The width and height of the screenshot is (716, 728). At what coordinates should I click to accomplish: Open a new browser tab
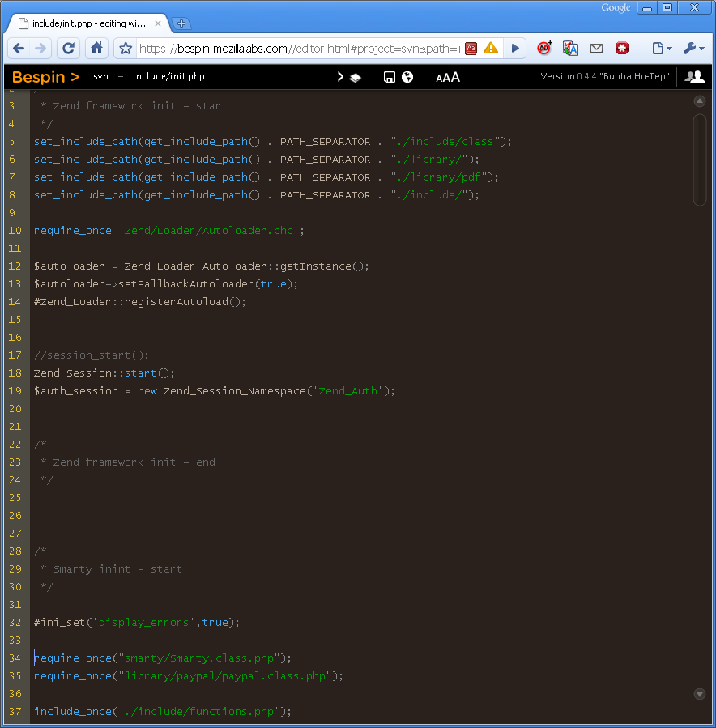pos(181,23)
